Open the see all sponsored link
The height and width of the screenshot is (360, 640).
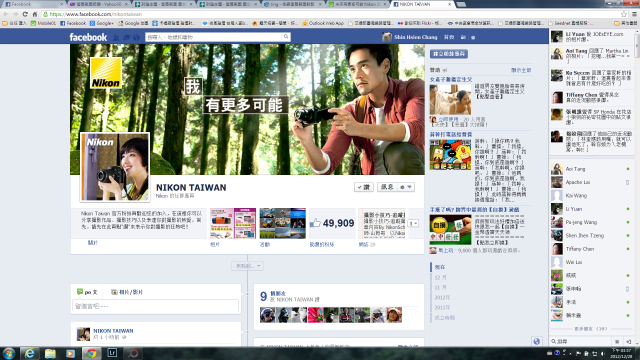[521, 70]
